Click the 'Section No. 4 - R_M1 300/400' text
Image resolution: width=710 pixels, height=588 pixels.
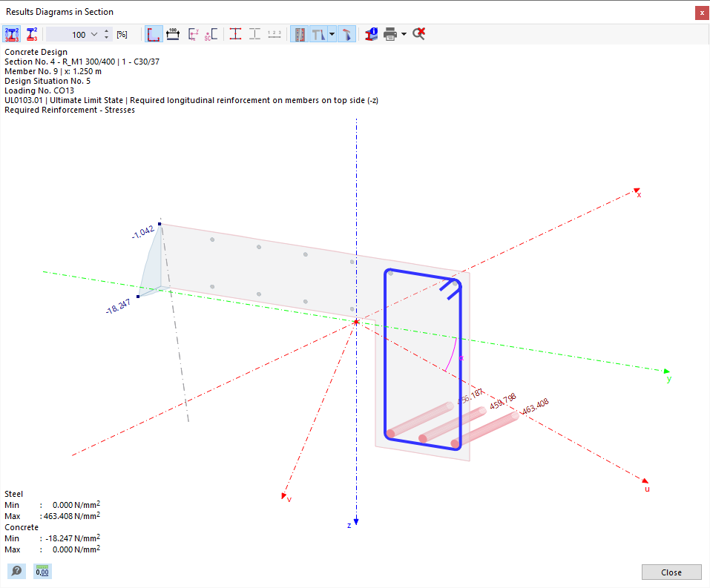pyautogui.click(x=60, y=62)
